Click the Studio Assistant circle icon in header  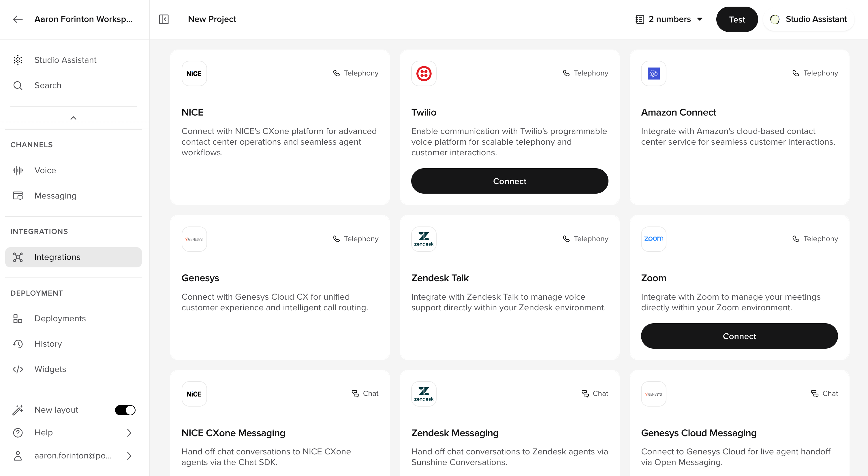775,19
